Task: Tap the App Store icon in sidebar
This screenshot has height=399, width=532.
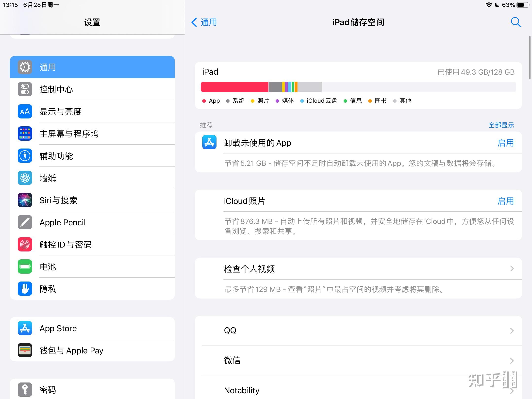Action: [x=25, y=328]
